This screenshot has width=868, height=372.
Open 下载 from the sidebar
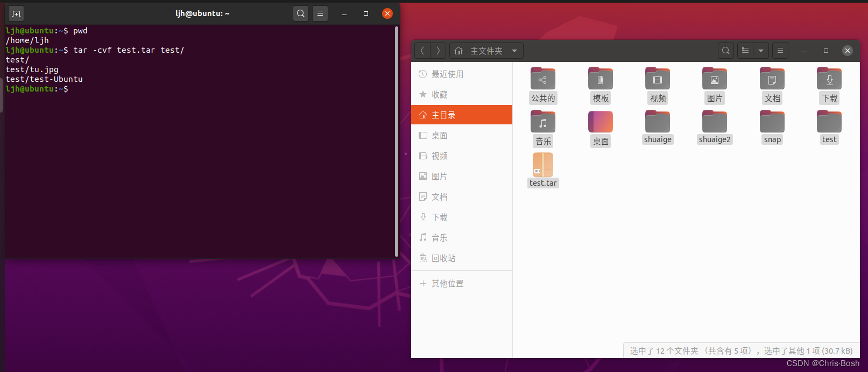click(462, 217)
